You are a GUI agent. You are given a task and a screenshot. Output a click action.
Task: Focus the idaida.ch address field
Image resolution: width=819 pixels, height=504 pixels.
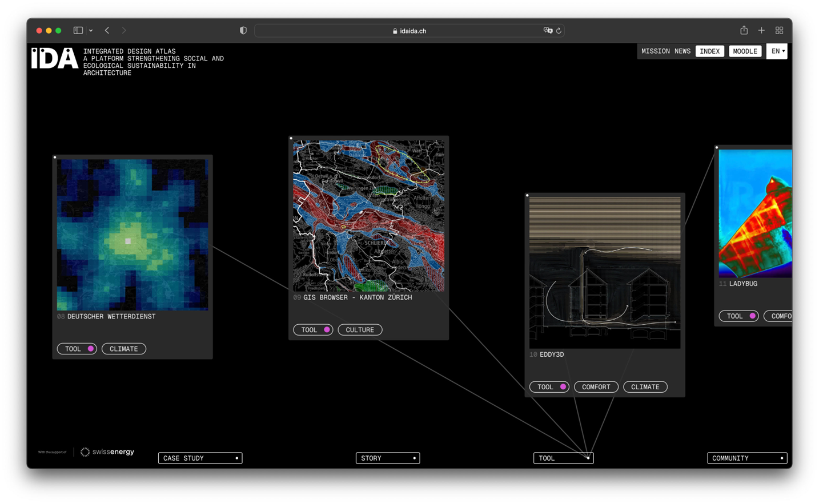[409, 31]
